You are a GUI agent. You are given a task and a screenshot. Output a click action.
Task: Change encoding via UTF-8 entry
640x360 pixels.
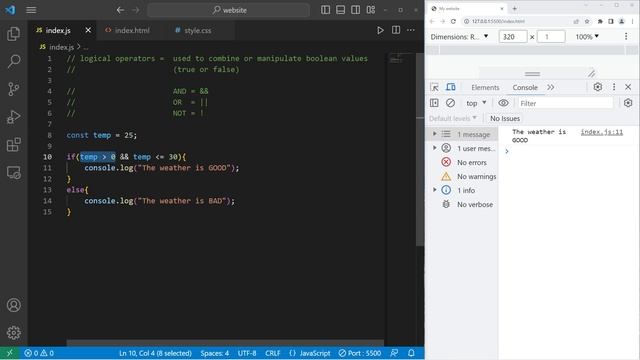click(x=247, y=353)
